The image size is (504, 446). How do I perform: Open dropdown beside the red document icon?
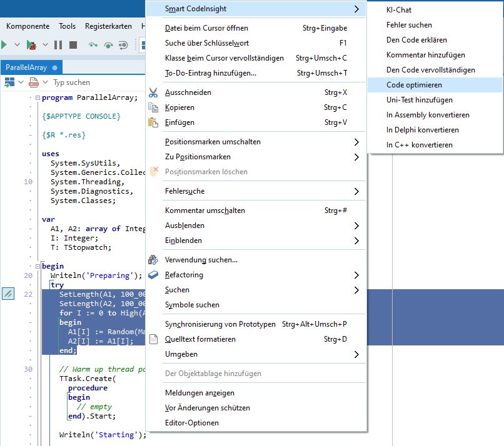pos(45,82)
